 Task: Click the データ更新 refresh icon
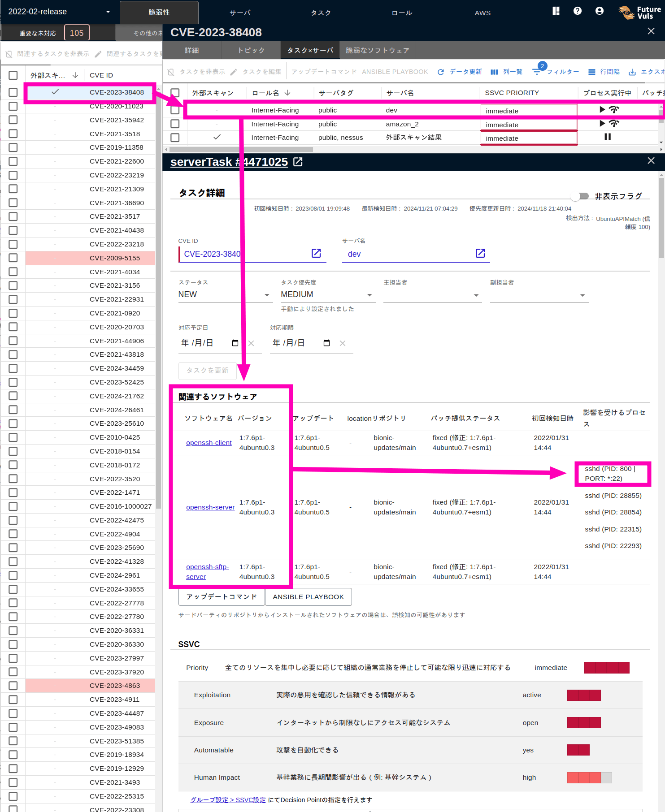pos(441,72)
